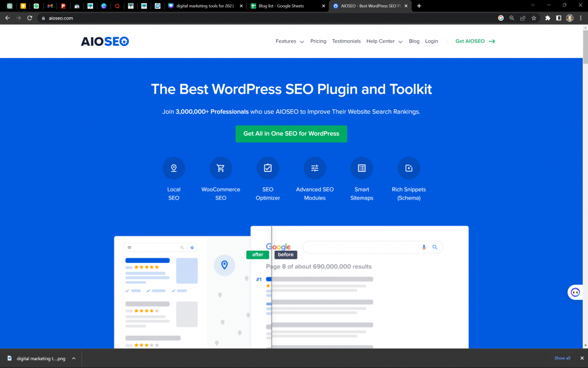
Task: Open the Smart Sitemaps icon
Action: 362,168
